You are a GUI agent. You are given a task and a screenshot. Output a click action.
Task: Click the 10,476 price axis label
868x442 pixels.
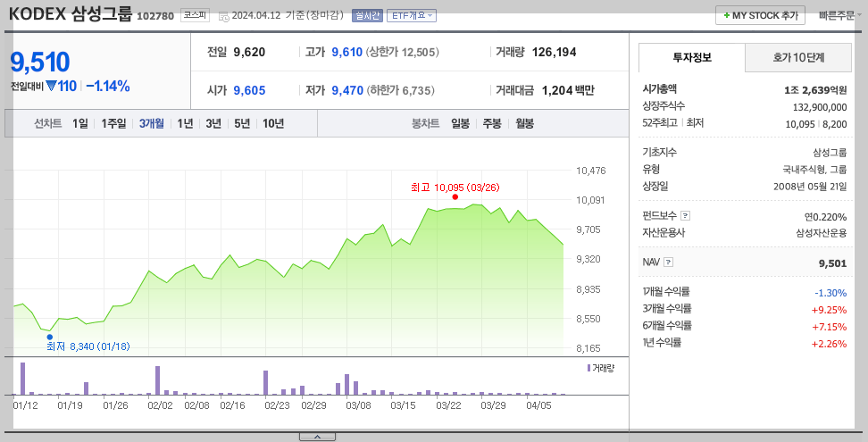point(590,171)
